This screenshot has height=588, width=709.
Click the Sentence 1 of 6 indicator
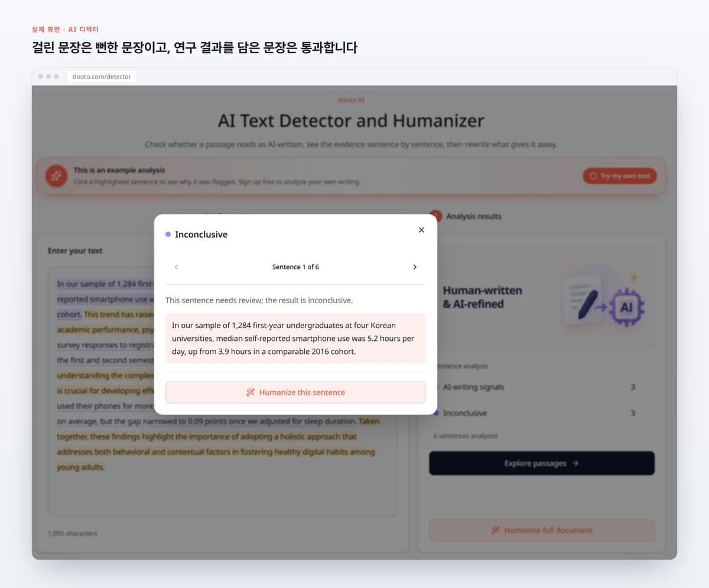pos(295,267)
